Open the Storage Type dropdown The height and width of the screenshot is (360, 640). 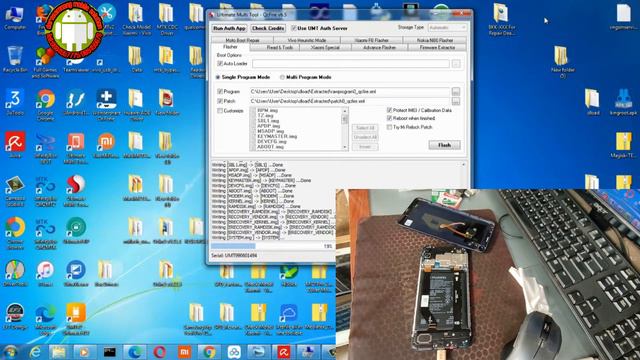447,27
